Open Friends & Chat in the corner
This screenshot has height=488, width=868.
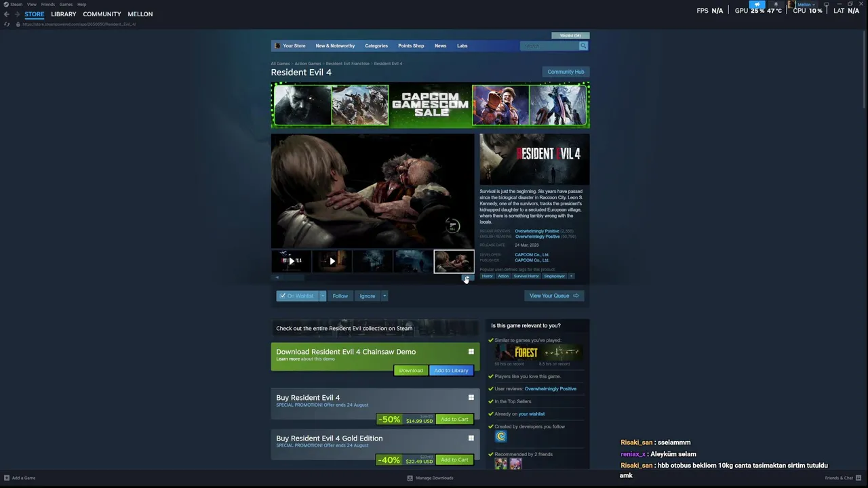(843, 478)
